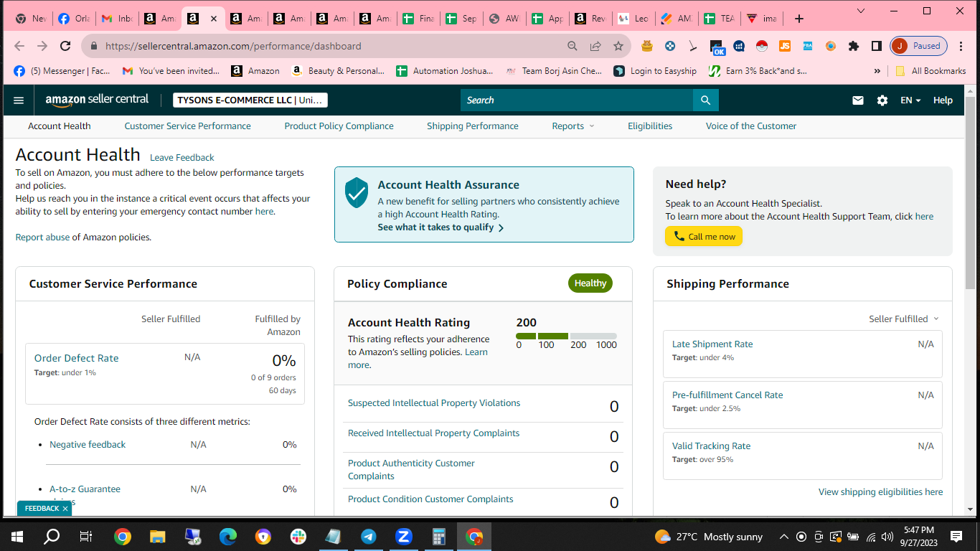The image size is (980, 551).
Task: Open the messages envelope icon
Action: click(x=858, y=100)
